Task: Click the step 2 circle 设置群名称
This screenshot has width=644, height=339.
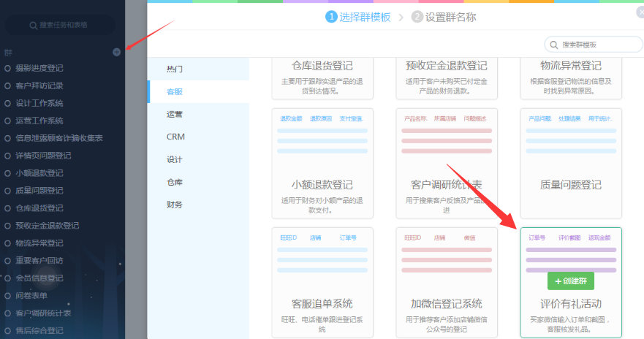Action: (x=417, y=17)
